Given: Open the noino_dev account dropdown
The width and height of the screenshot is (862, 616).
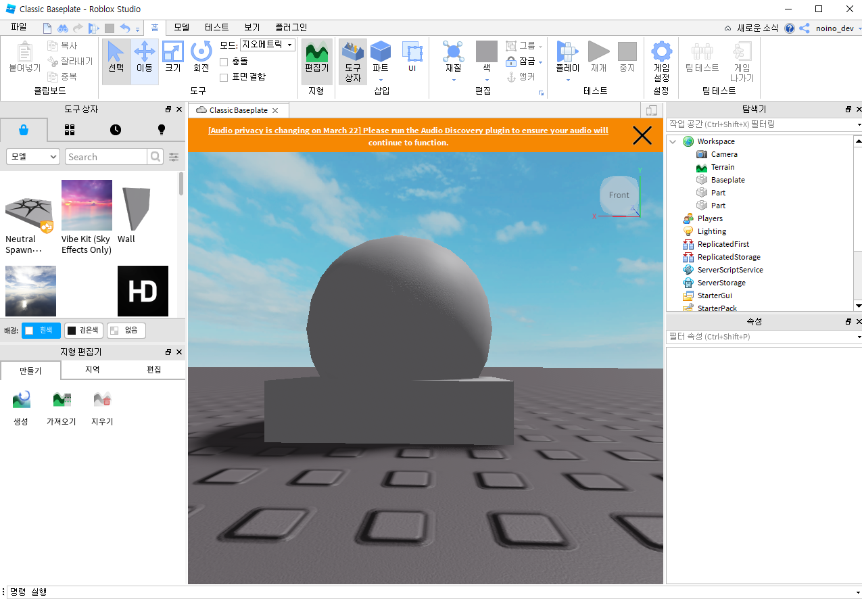Looking at the screenshot, I should 838,28.
